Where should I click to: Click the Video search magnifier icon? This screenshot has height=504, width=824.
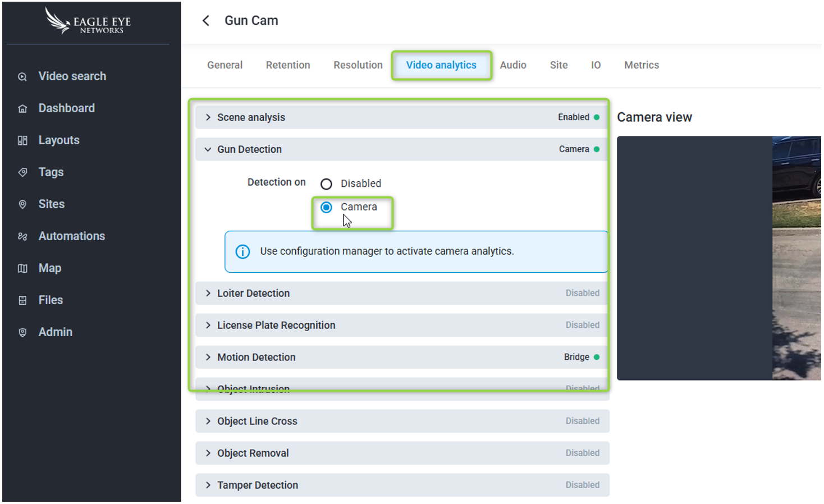point(22,77)
